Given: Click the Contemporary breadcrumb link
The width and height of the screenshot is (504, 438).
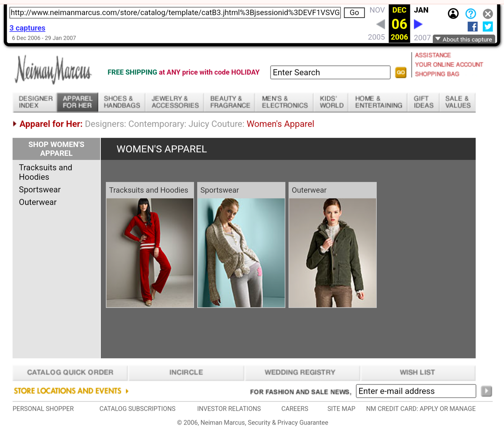Looking at the screenshot, I should click(x=157, y=124).
